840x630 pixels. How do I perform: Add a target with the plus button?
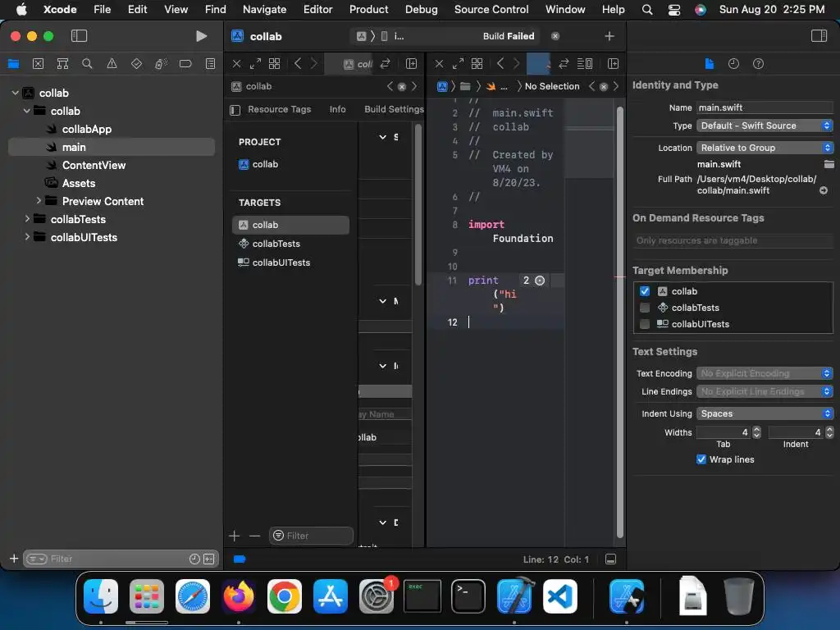pyautogui.click(x=234, y=535)
